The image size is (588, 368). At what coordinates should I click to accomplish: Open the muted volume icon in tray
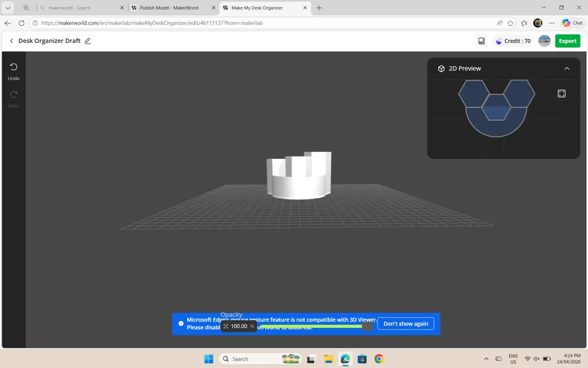[537, 359]
